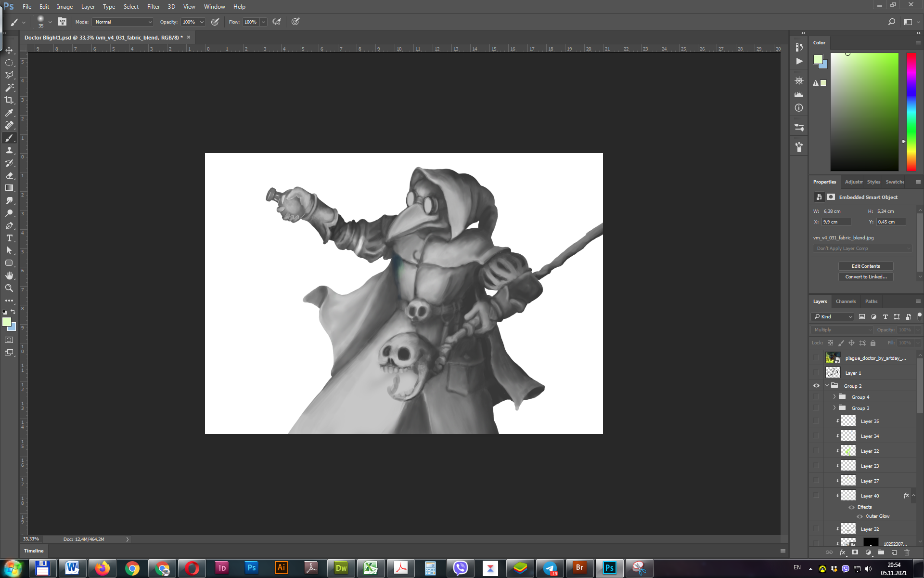Viewport: 924px width, 578px height.
Task: Open the Filter menu
Action: [154, 7]
